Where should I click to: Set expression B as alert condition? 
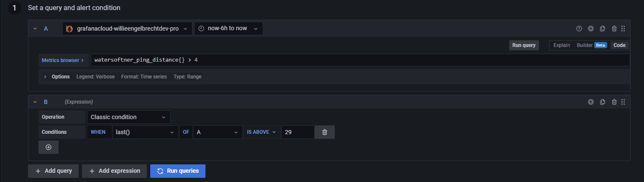(591, 101)
